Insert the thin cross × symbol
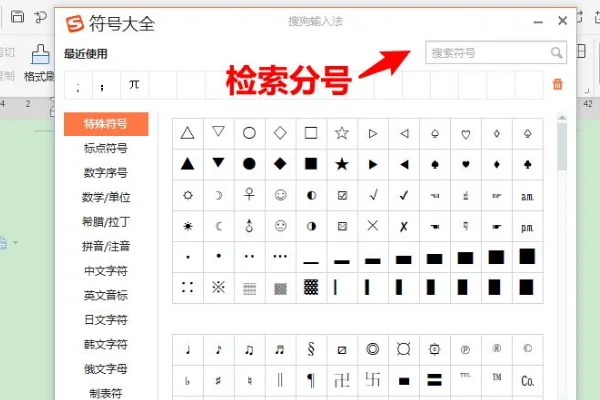The height and width of the screenshot is (400, 600). (373, 226)
